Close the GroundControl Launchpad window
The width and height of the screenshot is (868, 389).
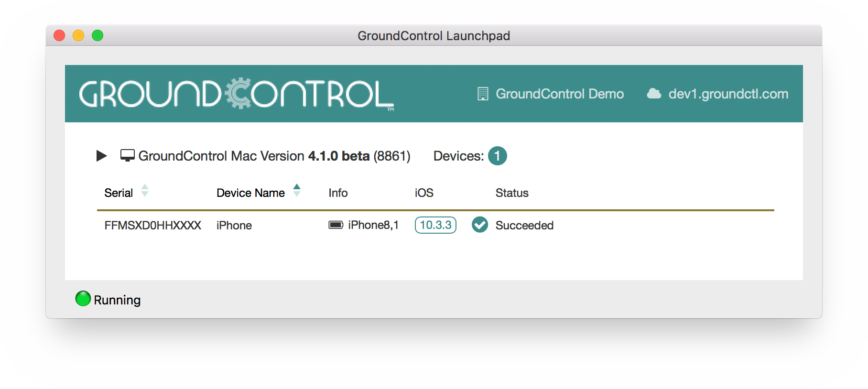coord(59,35)
